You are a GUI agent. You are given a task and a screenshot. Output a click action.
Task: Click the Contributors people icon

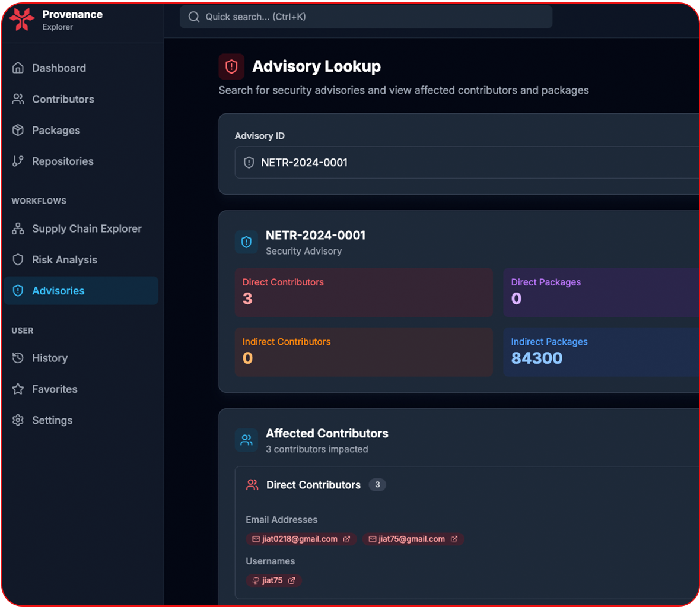pos(18,99)
